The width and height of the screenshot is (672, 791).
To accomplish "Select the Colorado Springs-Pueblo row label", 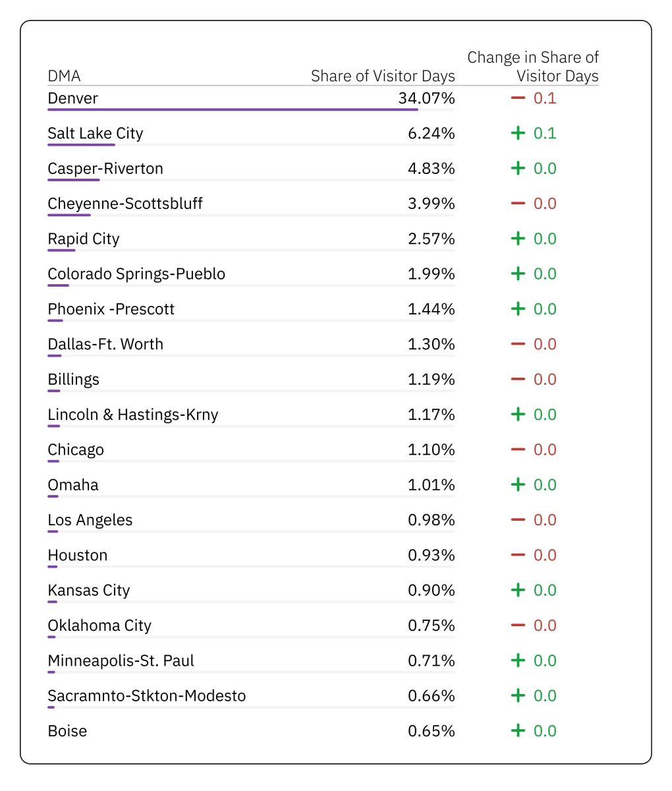I will point(136,274).
